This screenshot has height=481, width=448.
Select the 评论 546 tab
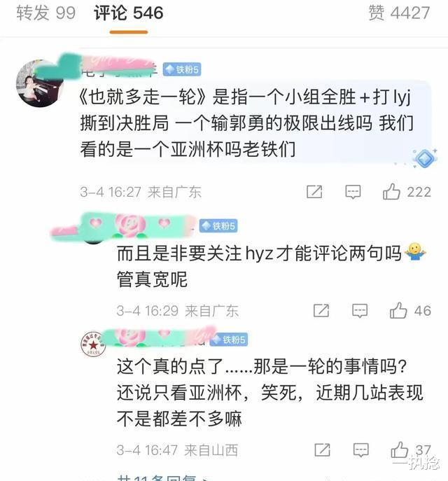(129, 13)
